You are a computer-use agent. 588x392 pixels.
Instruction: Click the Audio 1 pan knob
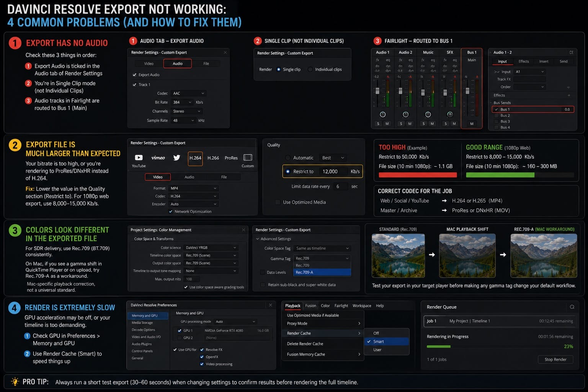[382, 114]
